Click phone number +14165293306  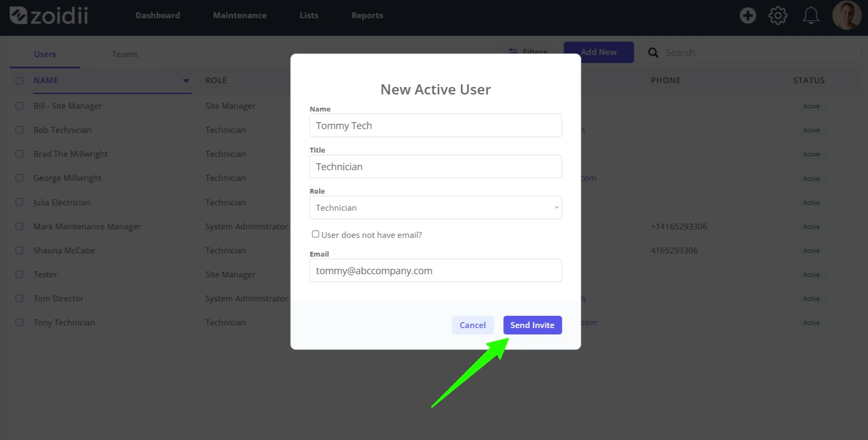click(x=679, y=227)
